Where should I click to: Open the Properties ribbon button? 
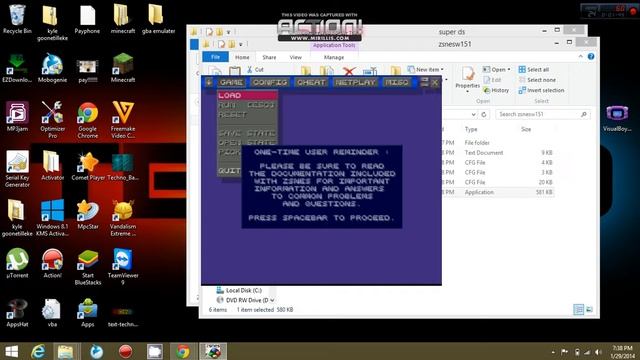(x=467, y=79)
